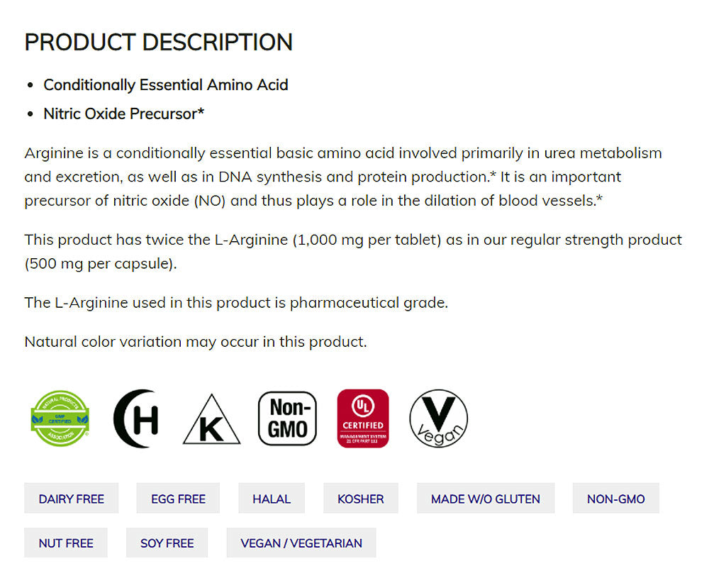This screenshot has width=709, height=588.
Task: Select the Soy Free tag
Action: pos(167,543)
